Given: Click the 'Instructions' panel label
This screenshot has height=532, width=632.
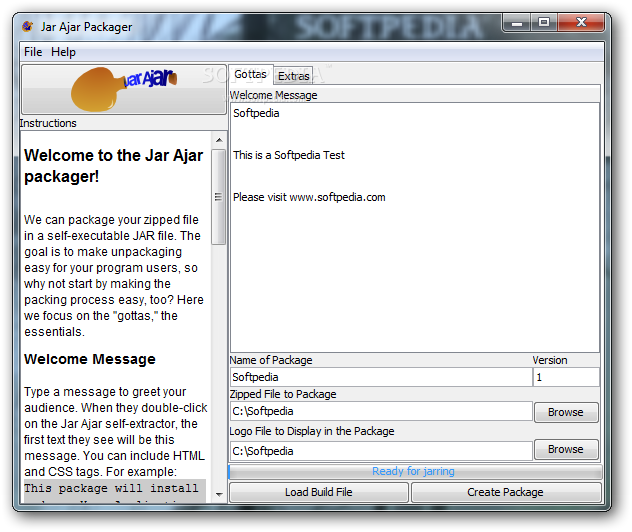Looking at the screenshot, I should click(x=48, y=123).
